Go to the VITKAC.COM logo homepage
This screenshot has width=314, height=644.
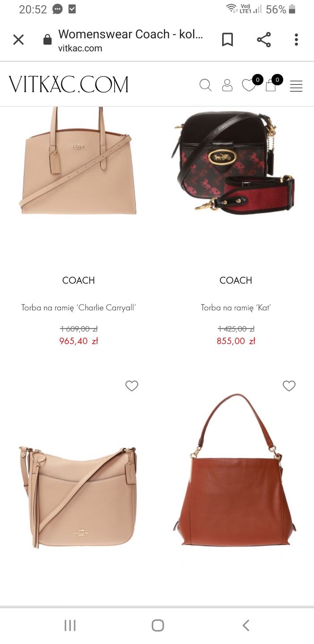[69, 85]
